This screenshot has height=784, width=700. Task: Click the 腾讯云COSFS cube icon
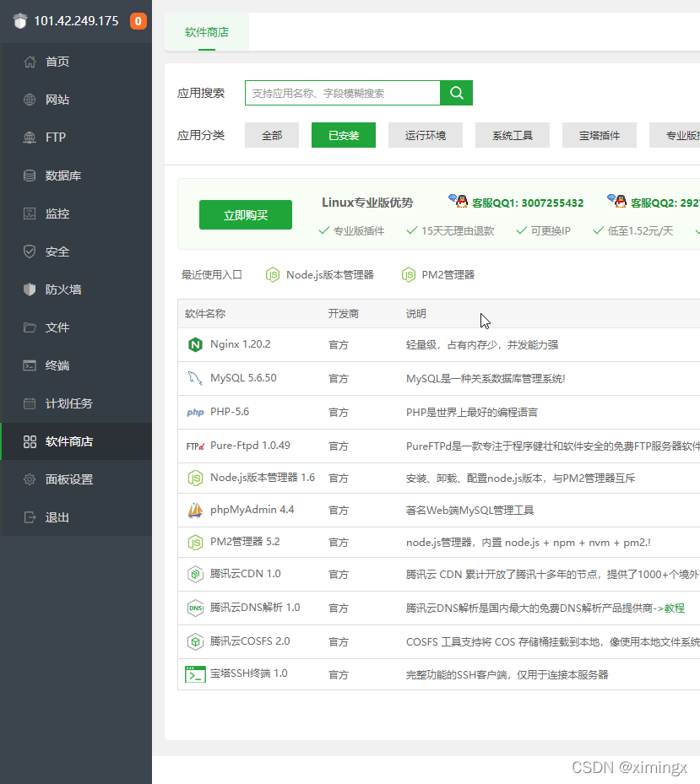(195, 641)
